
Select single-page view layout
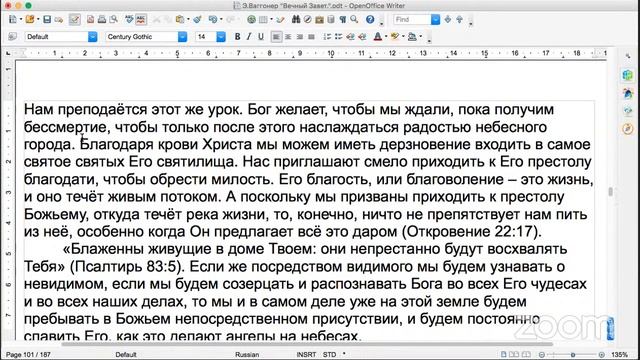click(x=504, y=354)
